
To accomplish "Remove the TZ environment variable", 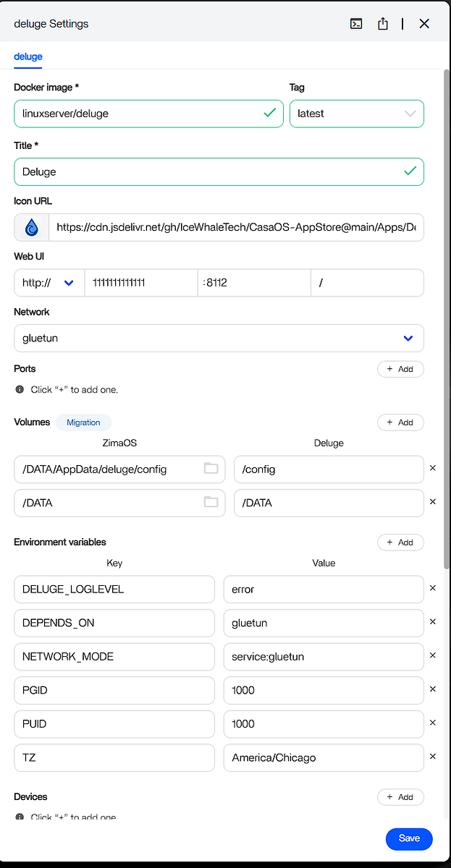I will (433, 757).
